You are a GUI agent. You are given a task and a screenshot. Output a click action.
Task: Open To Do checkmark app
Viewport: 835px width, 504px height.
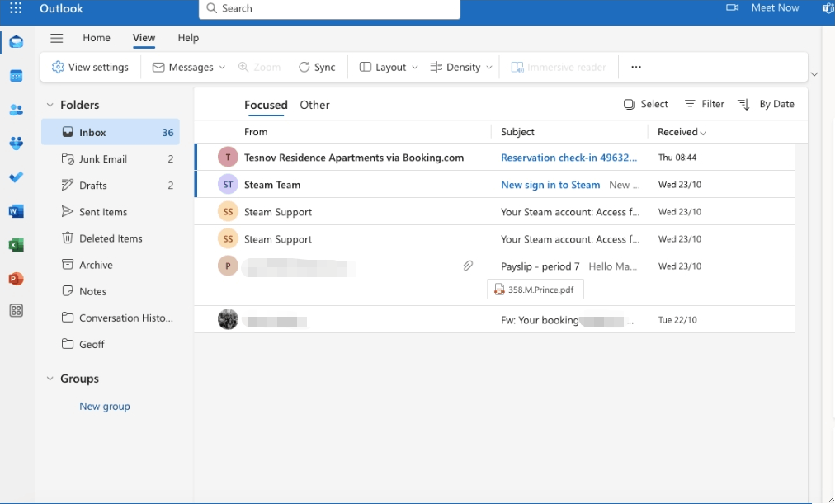tap(16, 177)
